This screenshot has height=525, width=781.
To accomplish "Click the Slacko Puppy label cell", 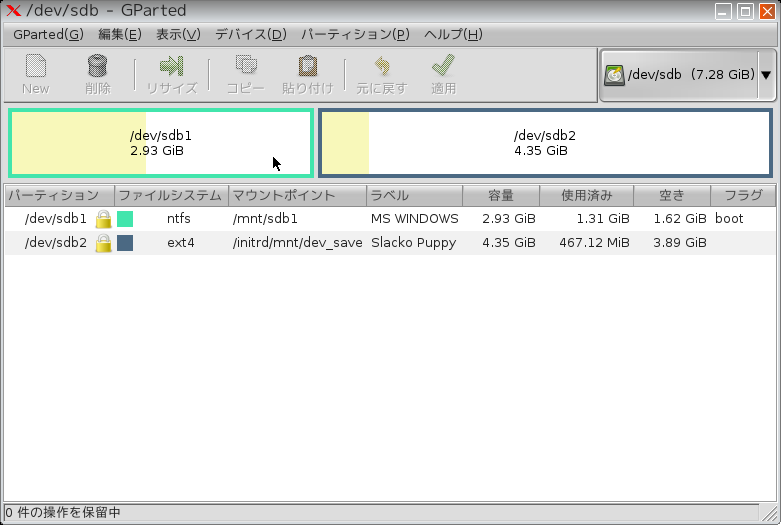I will click(x=413, y=243).
